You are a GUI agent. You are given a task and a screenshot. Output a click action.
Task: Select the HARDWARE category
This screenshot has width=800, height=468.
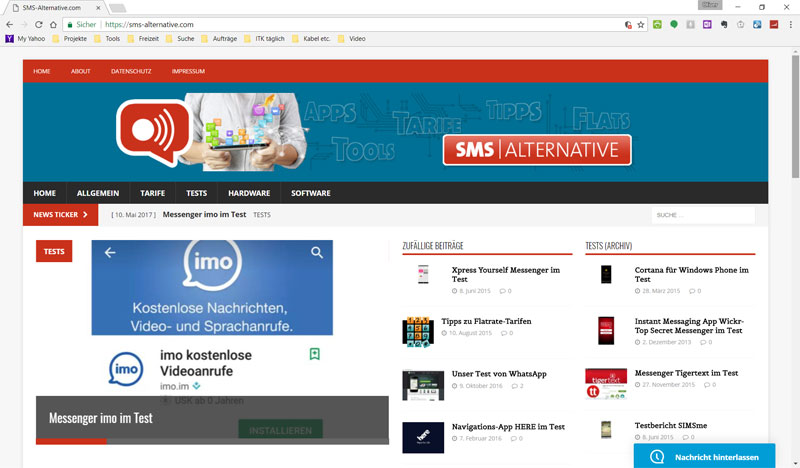tap(249, 193)
